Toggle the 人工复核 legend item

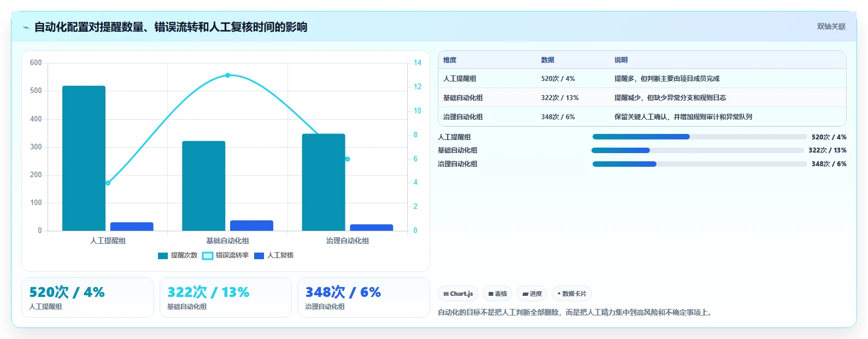pyautogui.click(x=274, y=255)
